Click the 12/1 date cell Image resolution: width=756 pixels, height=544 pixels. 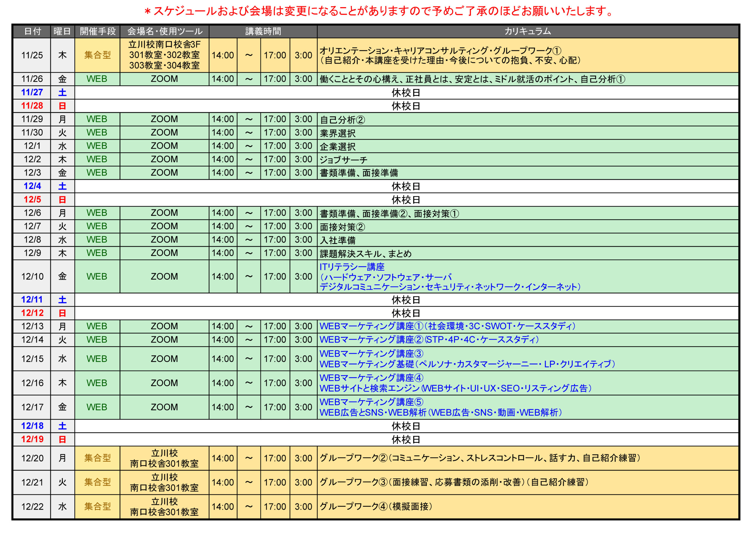point(32,146)
